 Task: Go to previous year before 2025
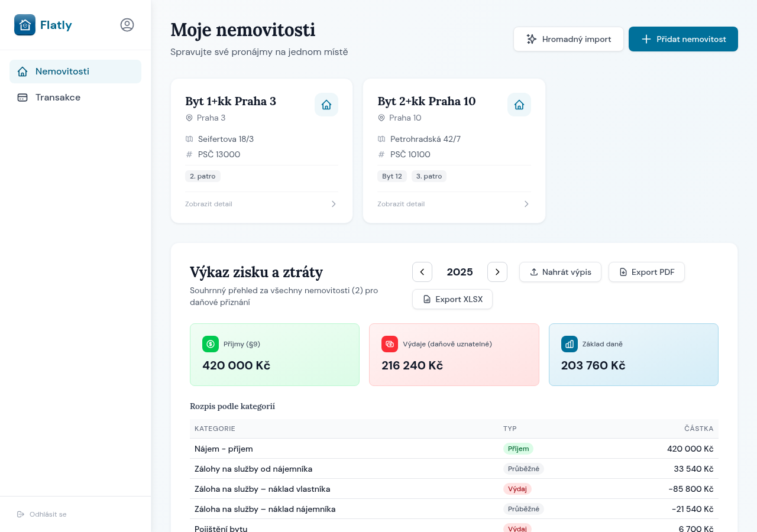[x=422, y=272]
